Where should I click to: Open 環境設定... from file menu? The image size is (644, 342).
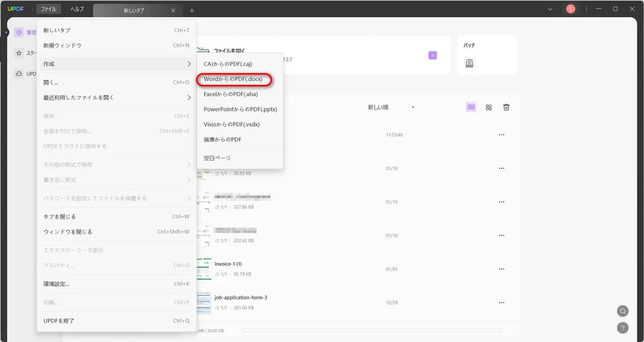coord(116,283)
